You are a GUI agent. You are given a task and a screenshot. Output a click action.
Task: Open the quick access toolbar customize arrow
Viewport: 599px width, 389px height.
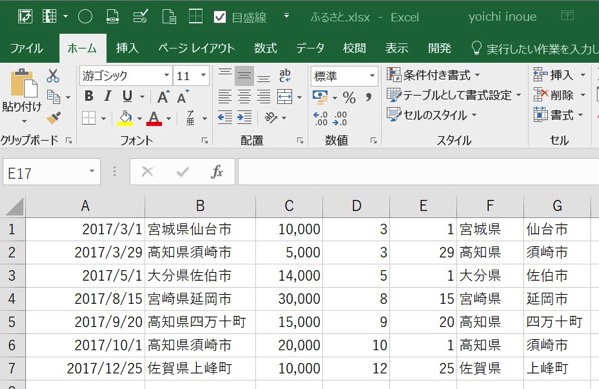[287, 16]
